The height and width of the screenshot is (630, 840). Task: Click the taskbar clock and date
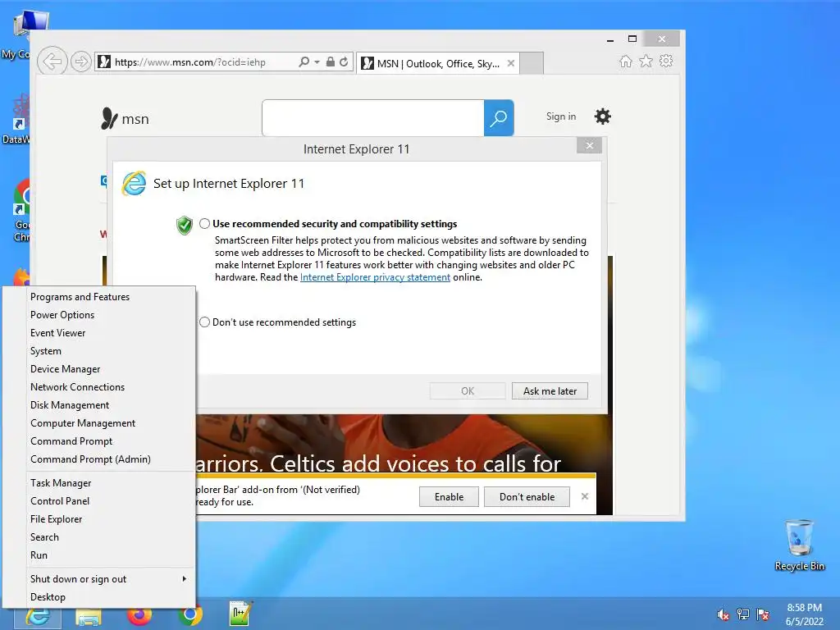(804, 614)
